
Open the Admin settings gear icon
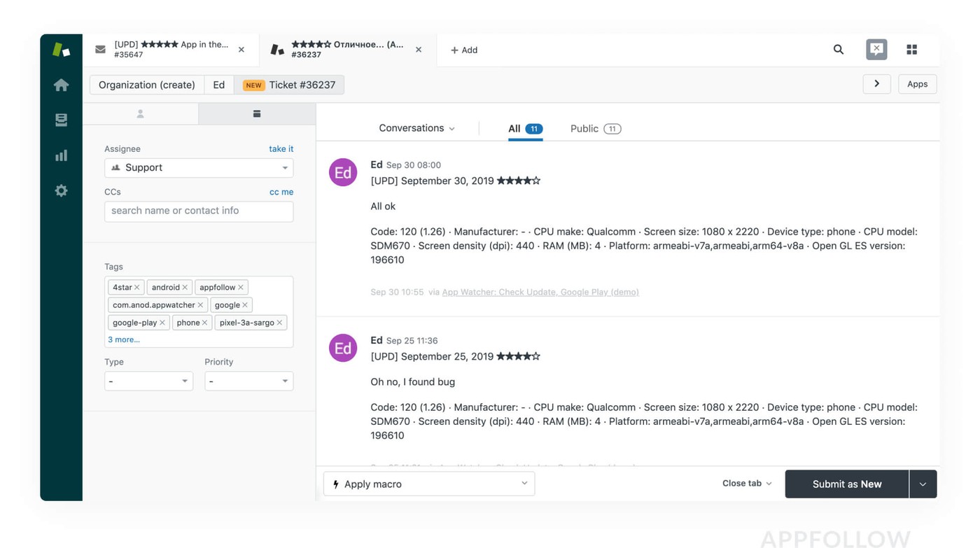pos(62,190)
